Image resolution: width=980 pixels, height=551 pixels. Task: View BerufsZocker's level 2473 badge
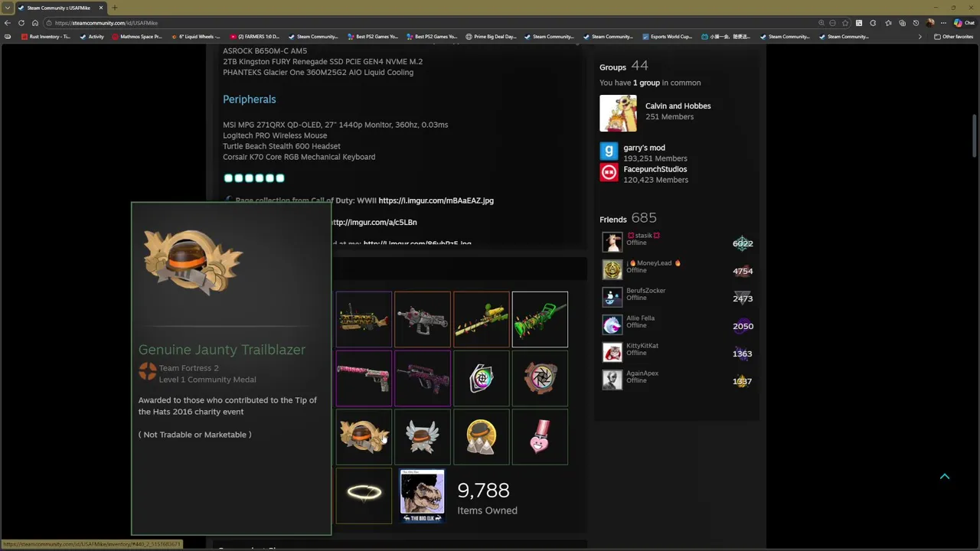743,298
